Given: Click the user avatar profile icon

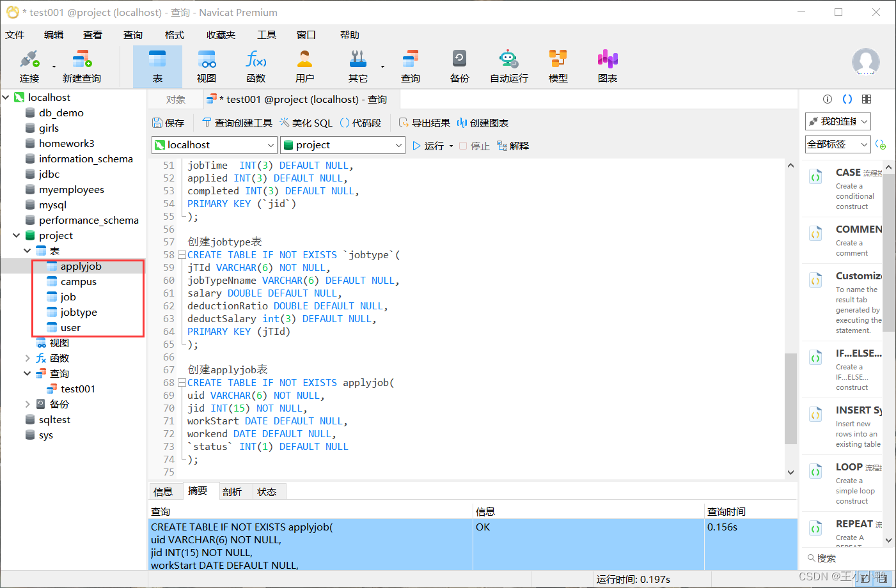Looking at the screenshot, I should [x=865, y=62].
